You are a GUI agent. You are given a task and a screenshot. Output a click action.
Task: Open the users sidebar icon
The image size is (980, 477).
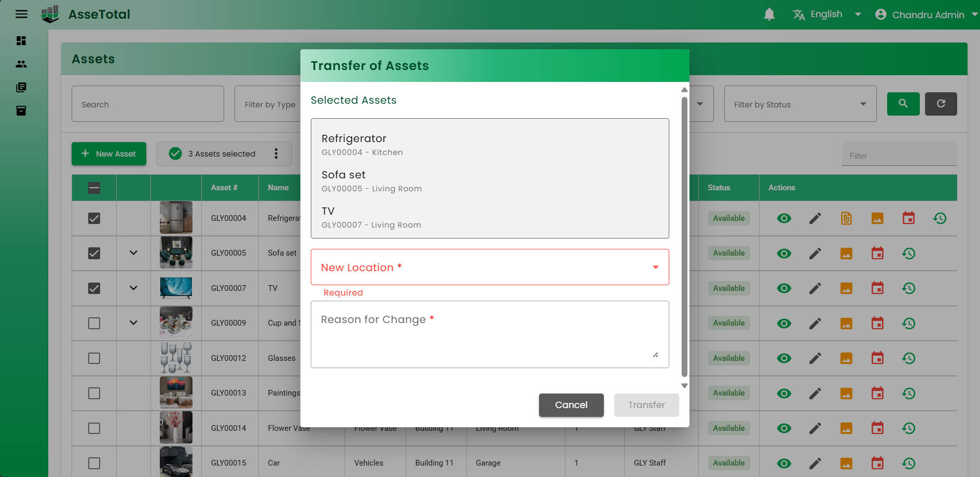[21, 64]
